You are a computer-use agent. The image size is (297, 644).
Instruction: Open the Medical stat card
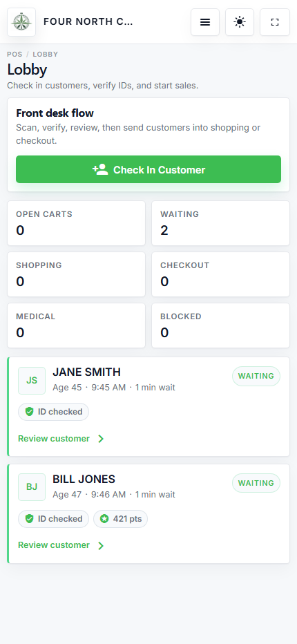(77, 325)
